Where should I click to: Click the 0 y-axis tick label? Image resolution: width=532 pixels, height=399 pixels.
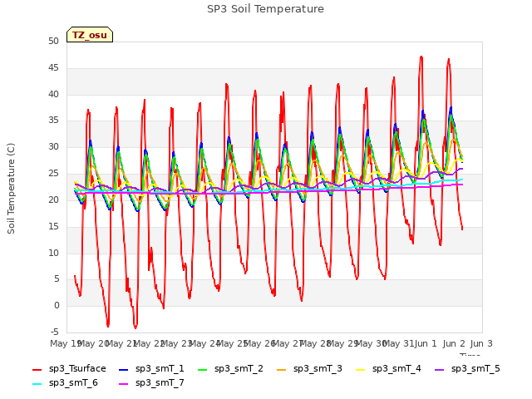[57, 306]
